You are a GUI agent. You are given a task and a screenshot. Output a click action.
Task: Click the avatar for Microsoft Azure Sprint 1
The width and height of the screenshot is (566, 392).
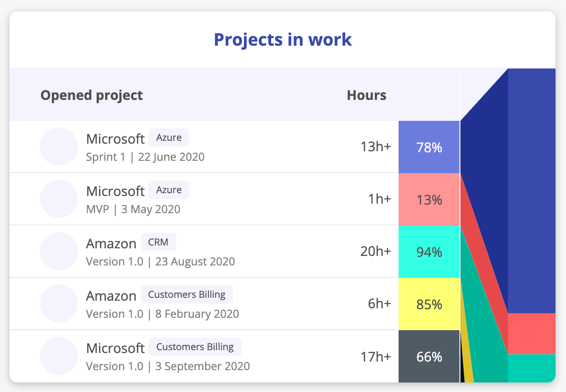click(59, 147)
